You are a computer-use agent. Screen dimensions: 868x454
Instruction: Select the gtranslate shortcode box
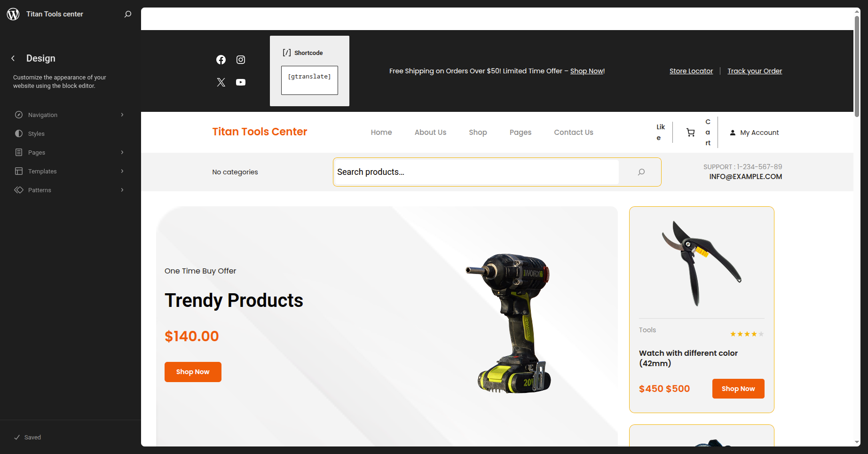tap(309, 80)
